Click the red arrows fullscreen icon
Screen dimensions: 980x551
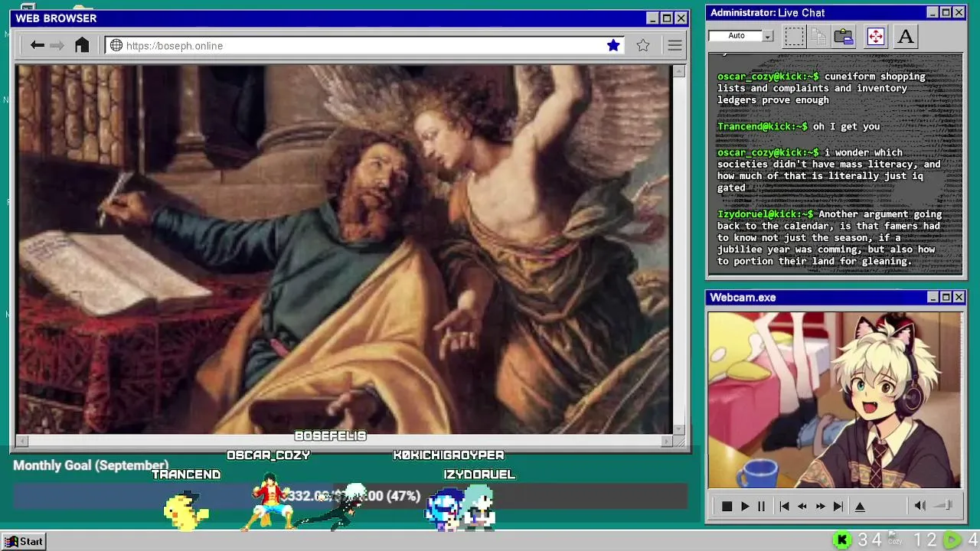click(x=876, y=36)
